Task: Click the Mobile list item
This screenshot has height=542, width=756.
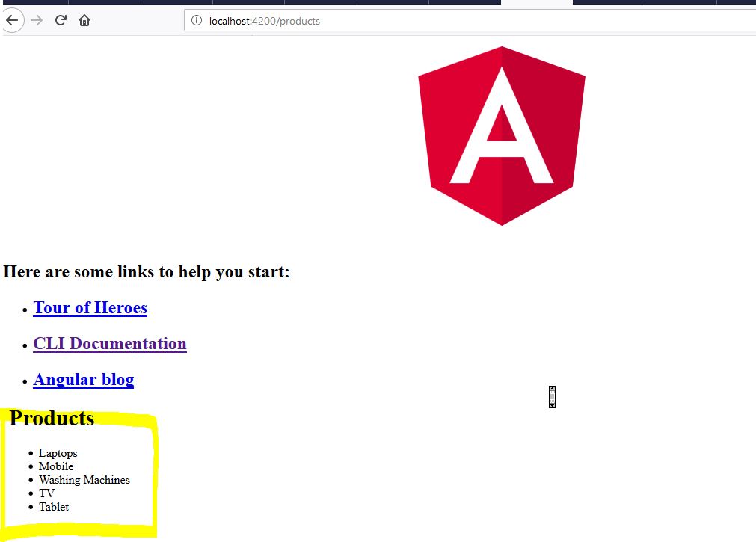Action: 56,466
